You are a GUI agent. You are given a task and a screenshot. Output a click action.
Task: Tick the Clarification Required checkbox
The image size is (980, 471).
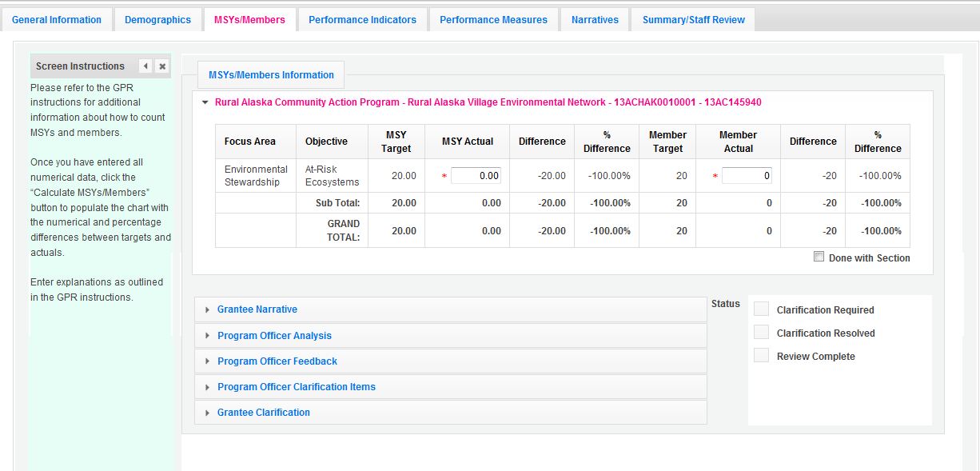pos(761,309)
